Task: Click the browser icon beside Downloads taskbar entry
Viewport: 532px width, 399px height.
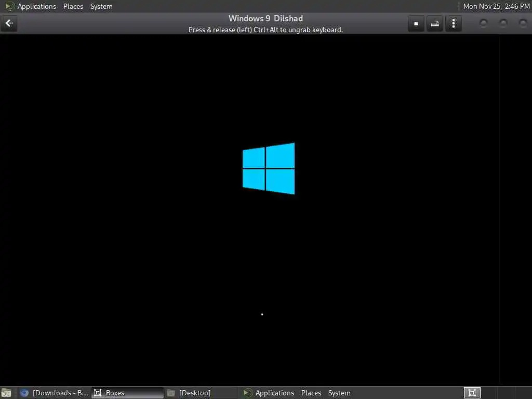Action: coord(24,393)
